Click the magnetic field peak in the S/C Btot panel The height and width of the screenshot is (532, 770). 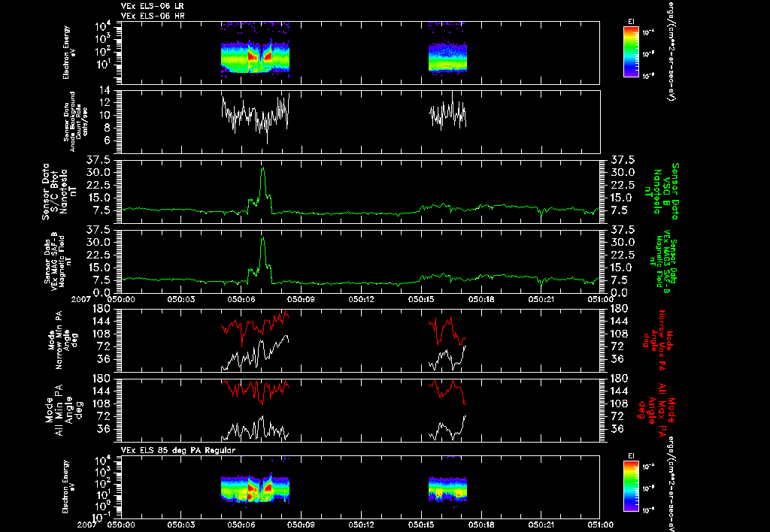262,169
